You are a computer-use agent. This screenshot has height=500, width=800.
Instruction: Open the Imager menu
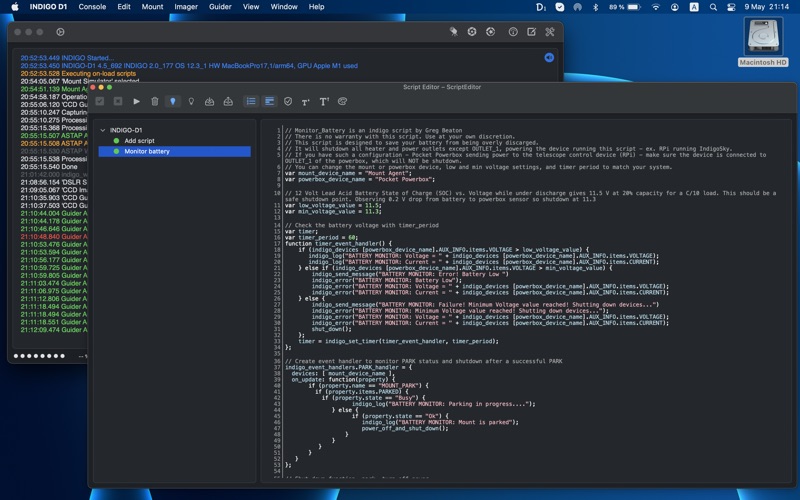[x=186, y=7]
